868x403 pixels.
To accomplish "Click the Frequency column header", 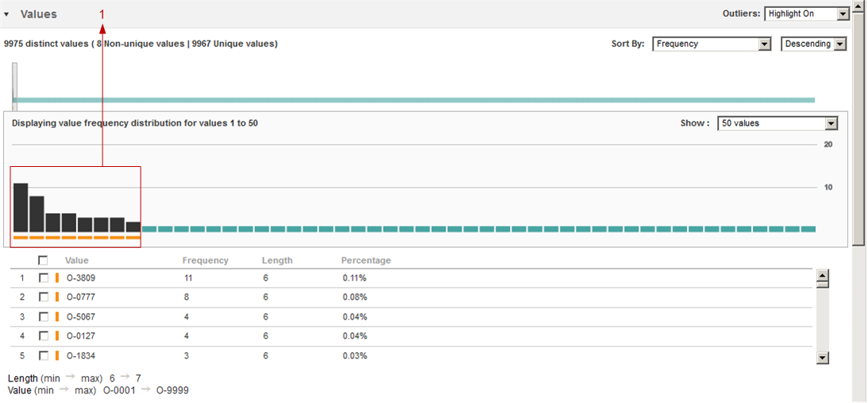I will pyautogui.click(x=205, y=261).
